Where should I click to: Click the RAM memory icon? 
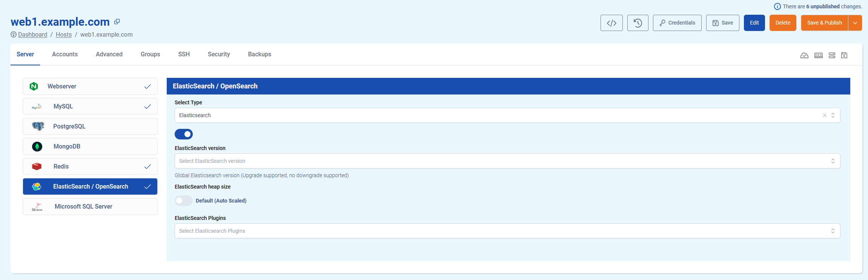coord(819,56)
